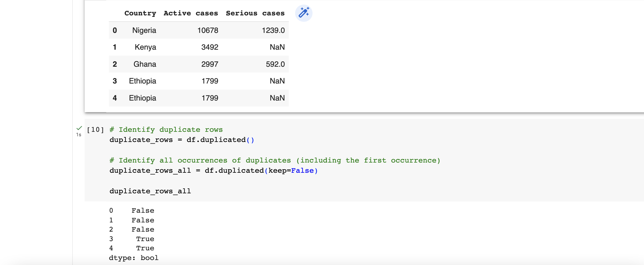Click the 2997 active cases value

coord(210,64)
